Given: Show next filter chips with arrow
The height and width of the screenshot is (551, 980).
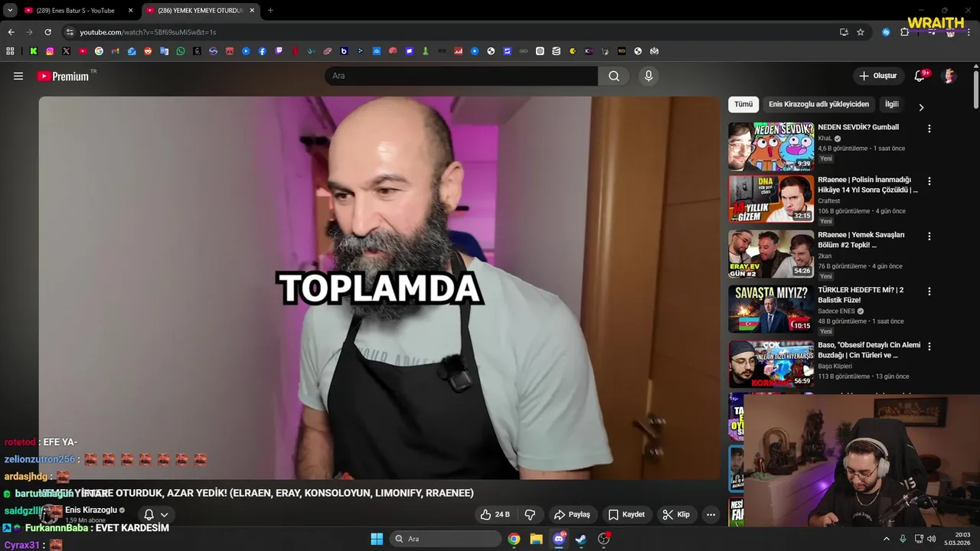Looking at the screenshot, I should [921, 108].
